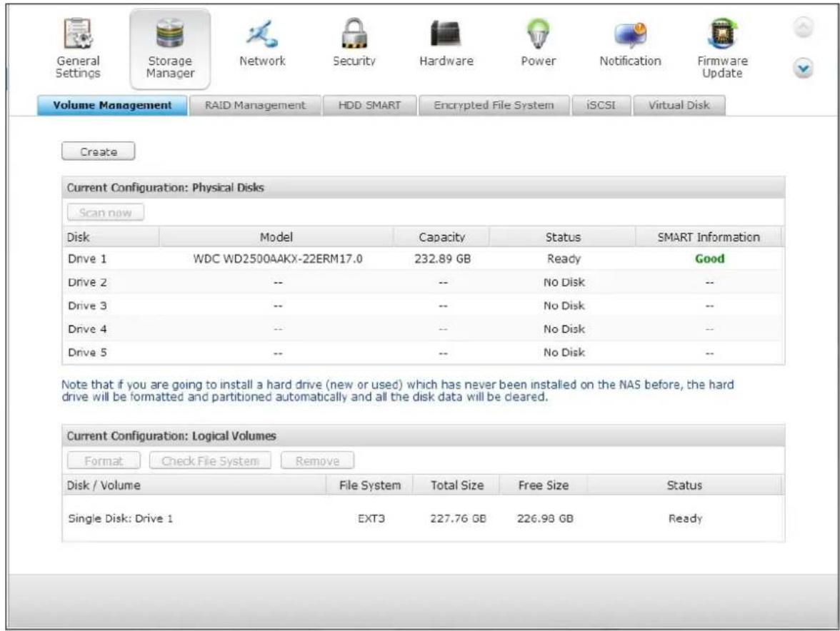Switch to Volume Management tab
The height and width of the screenshot is (631, 840).
click(113, 106)
